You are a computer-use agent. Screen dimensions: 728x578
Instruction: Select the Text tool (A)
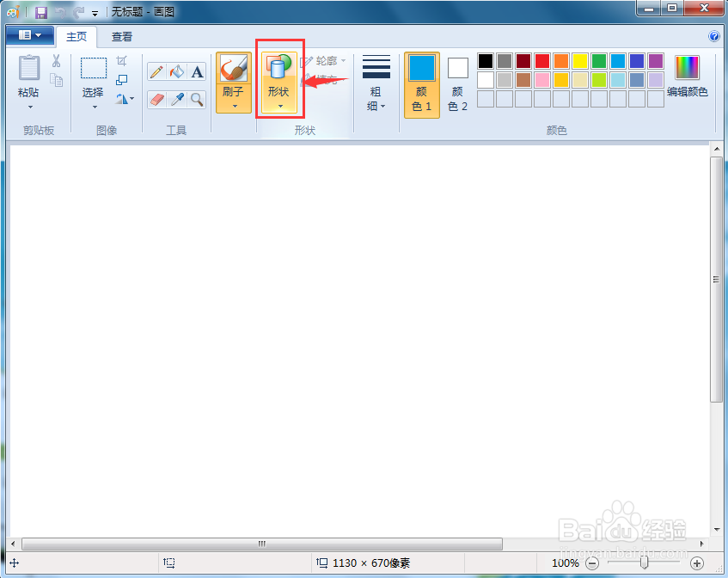tap(197, 71)
